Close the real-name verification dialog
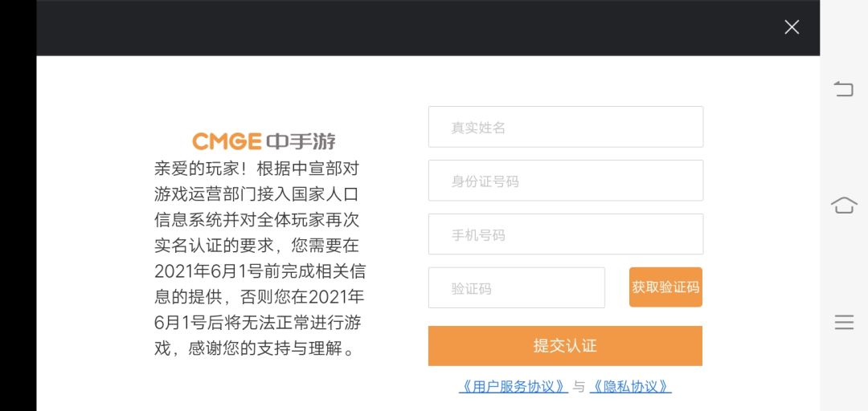 point(792,27)
